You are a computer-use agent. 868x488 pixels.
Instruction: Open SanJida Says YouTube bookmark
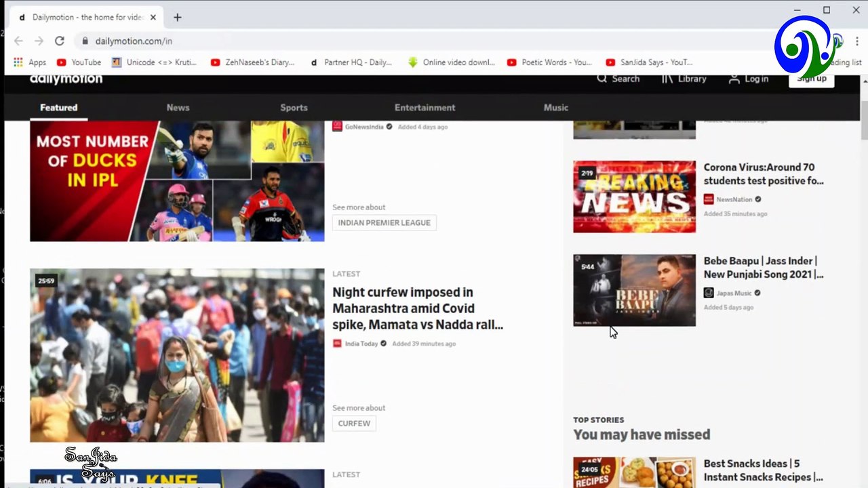649,62
